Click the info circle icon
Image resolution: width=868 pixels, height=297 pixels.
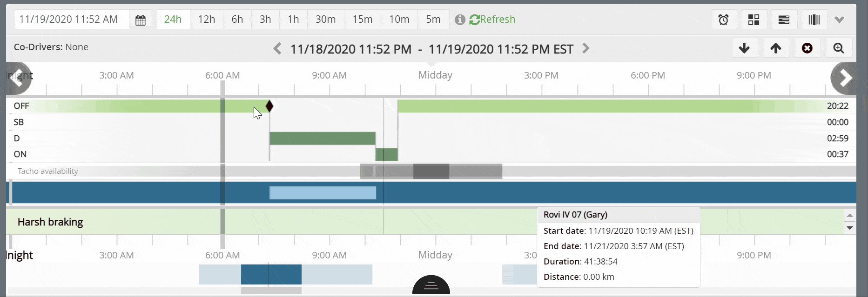pos(460,20)
